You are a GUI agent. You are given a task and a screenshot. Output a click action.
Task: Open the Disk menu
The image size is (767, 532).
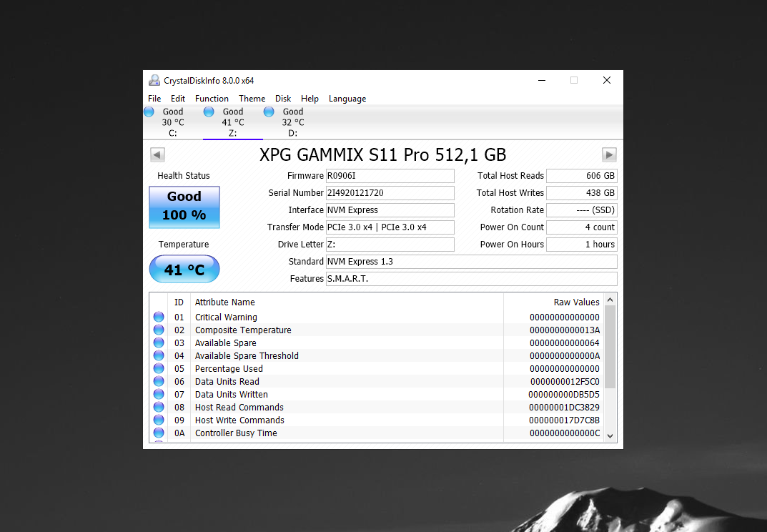point(283,99)
